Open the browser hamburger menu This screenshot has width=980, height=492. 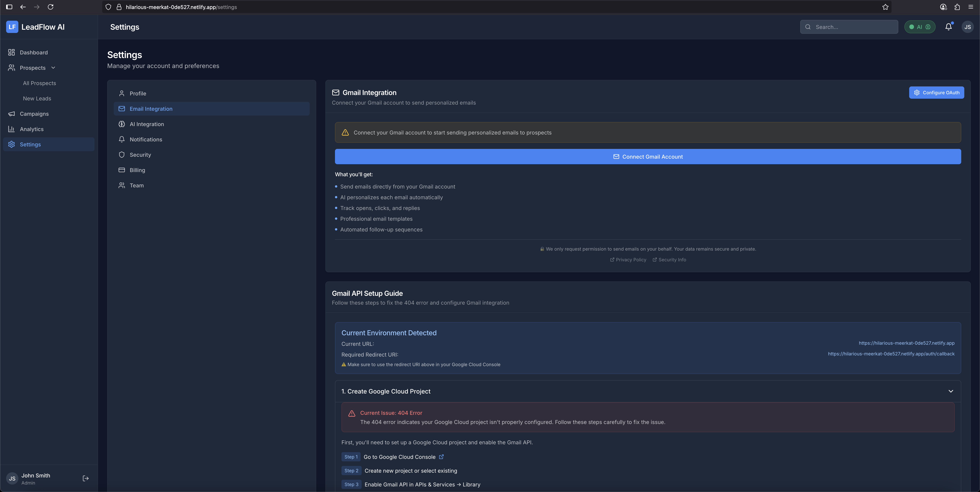[x=970, y=7]
